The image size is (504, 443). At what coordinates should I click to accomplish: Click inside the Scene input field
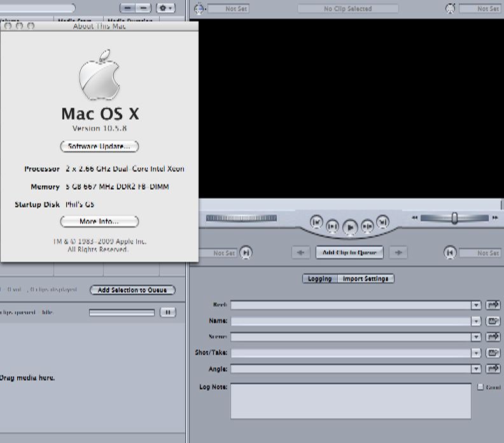click(351, 337)
